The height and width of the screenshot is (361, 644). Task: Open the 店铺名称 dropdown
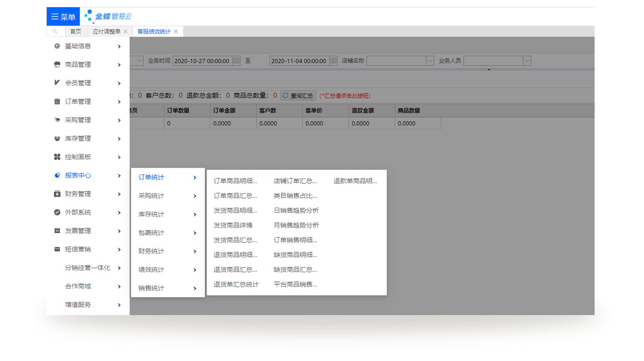pos(430,61)
